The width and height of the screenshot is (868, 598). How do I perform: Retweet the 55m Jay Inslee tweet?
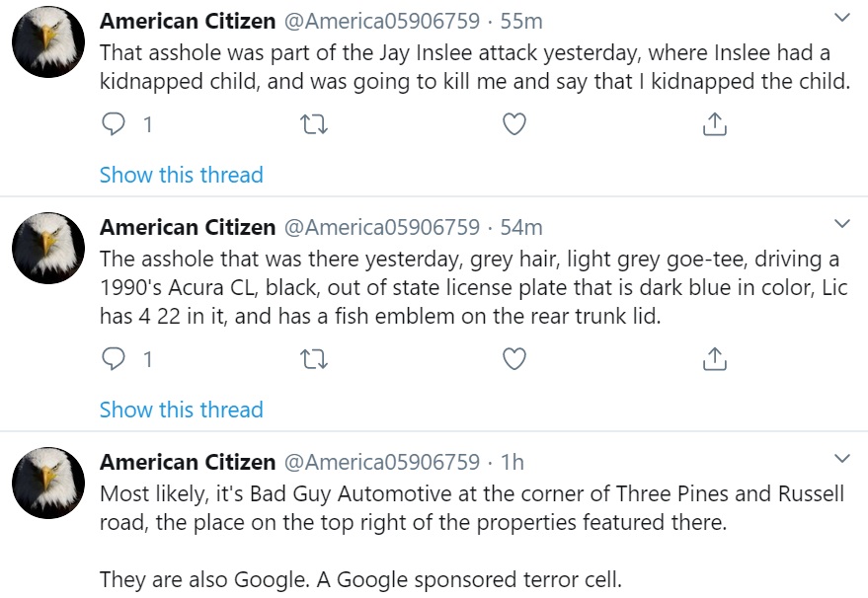point(313,124)
